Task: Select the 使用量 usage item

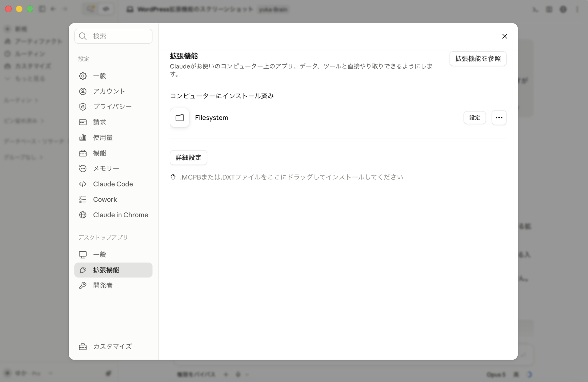Action: [113, 138]
